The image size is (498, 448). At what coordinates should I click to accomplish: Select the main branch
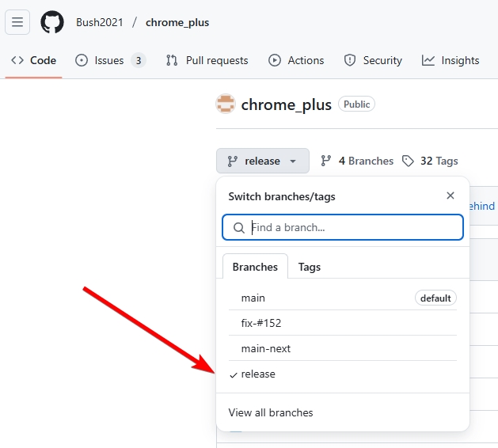point(253,298)
